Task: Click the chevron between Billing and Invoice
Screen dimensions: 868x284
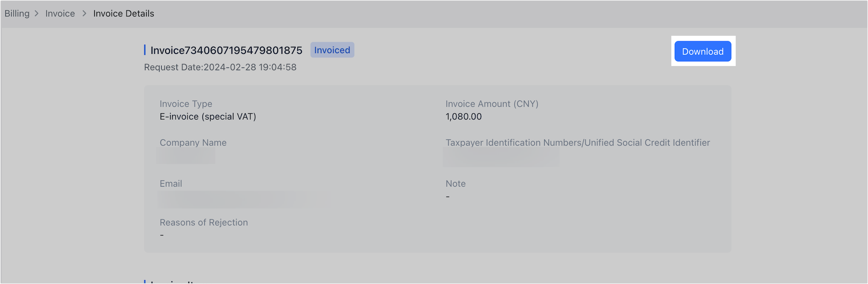Action: [37, 13]
